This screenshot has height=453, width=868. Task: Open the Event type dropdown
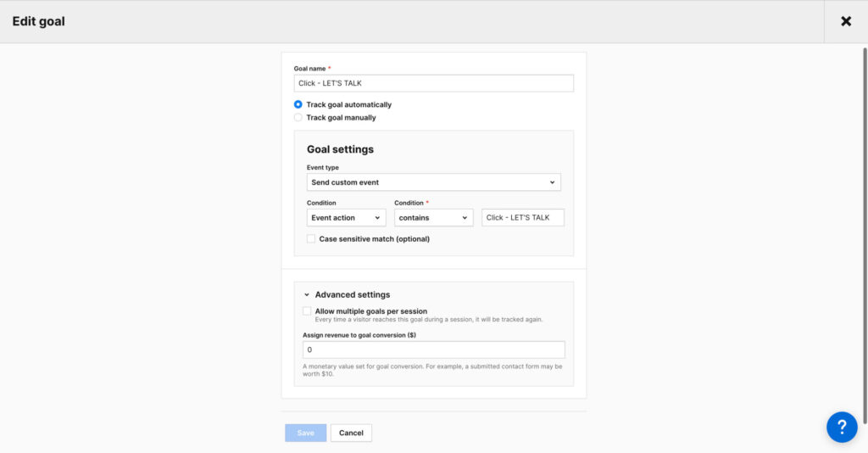pyautogui.click(x=433, y=182)
